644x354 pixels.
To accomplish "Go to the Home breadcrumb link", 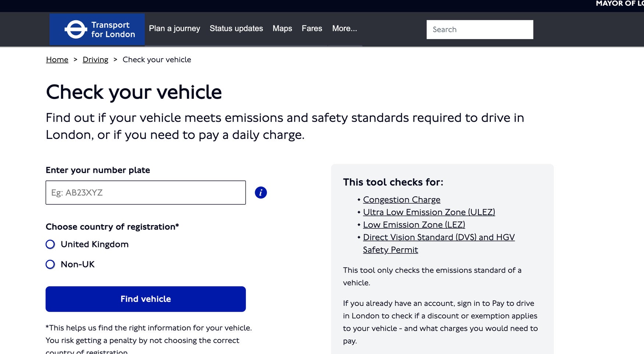I will coord(57,60).
